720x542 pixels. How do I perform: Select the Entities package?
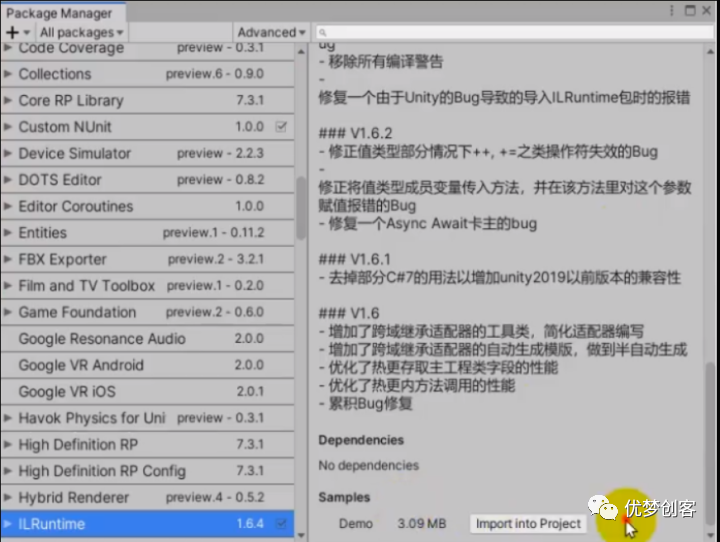click(147, 233)
